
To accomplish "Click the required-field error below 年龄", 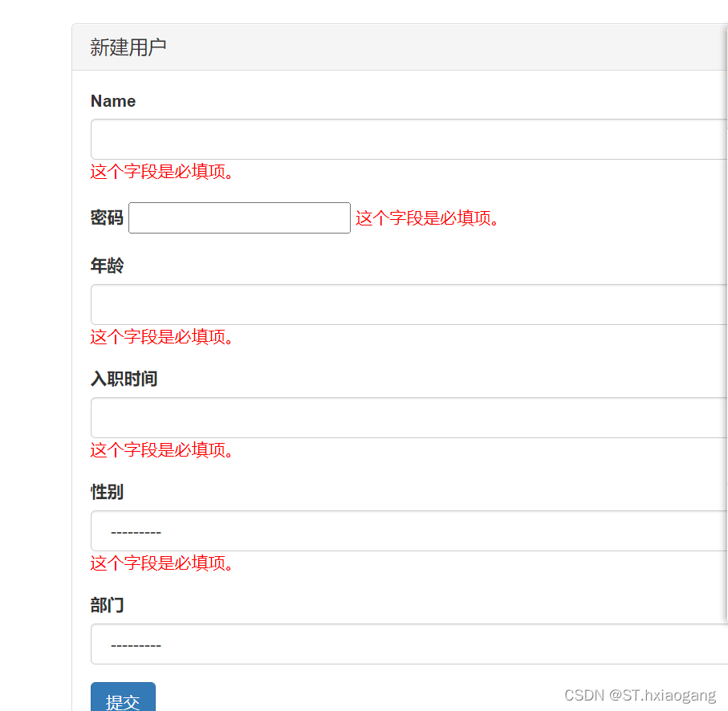I will click(162, 337).
